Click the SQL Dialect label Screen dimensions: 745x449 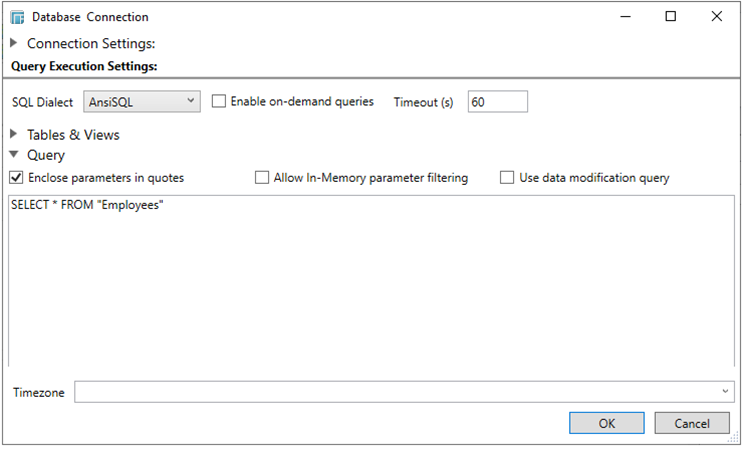click(x=42, y=102)
